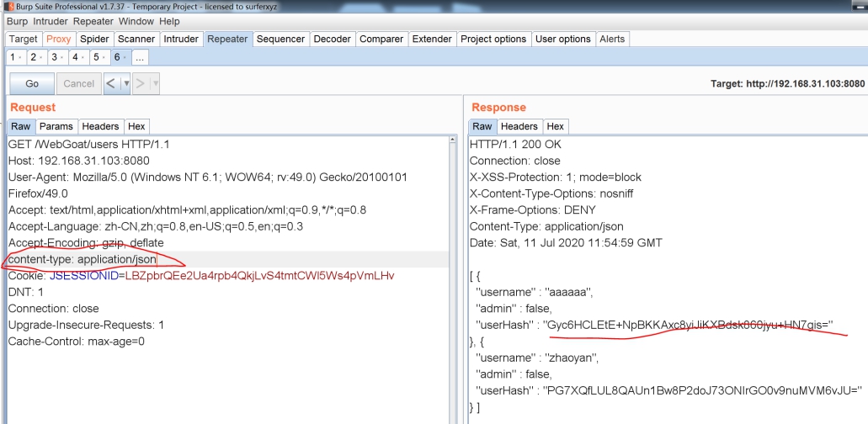Switch to the Proxy tab

[59, 40]
